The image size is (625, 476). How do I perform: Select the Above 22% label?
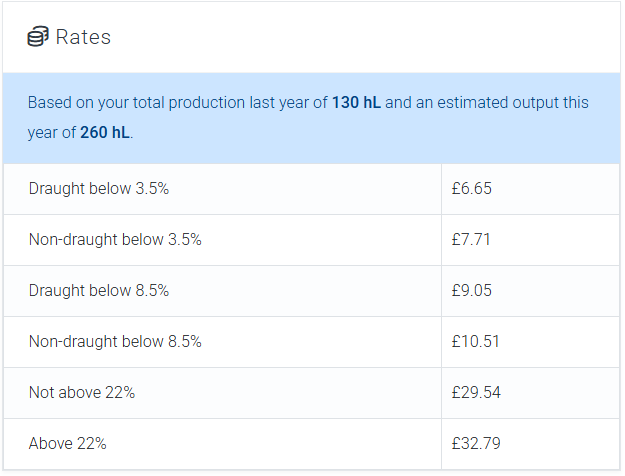click(x=68, y=444)
